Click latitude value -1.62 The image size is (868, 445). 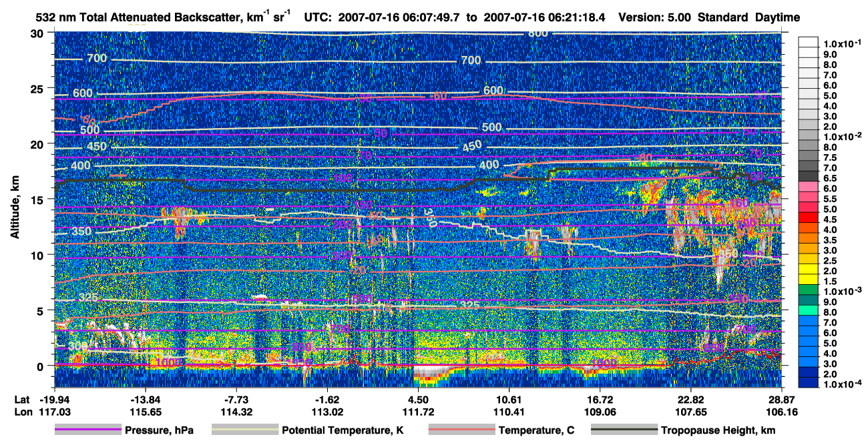point(327,398)
